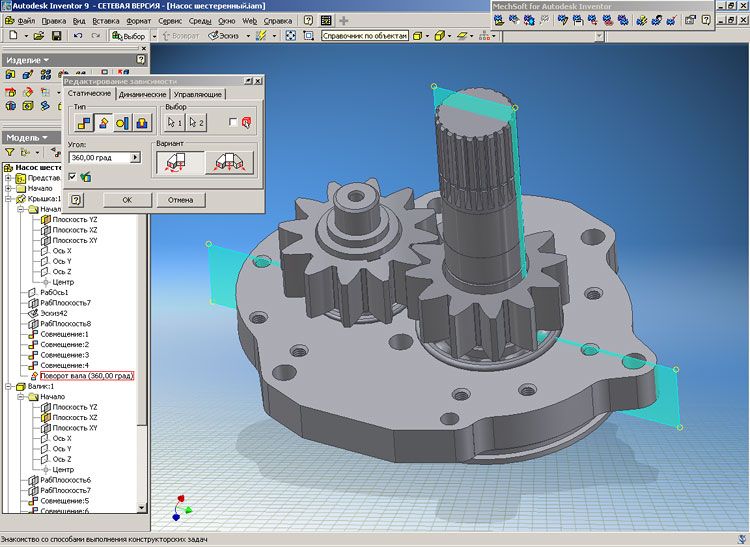Open the Сервис menu
The image size is (750, 547).
click(x=170, y=21)
